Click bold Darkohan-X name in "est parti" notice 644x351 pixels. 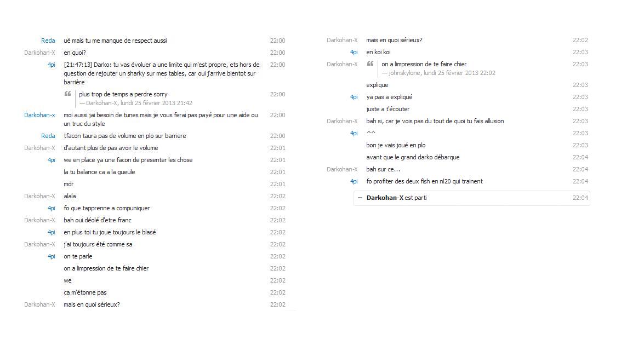(385, 198)
